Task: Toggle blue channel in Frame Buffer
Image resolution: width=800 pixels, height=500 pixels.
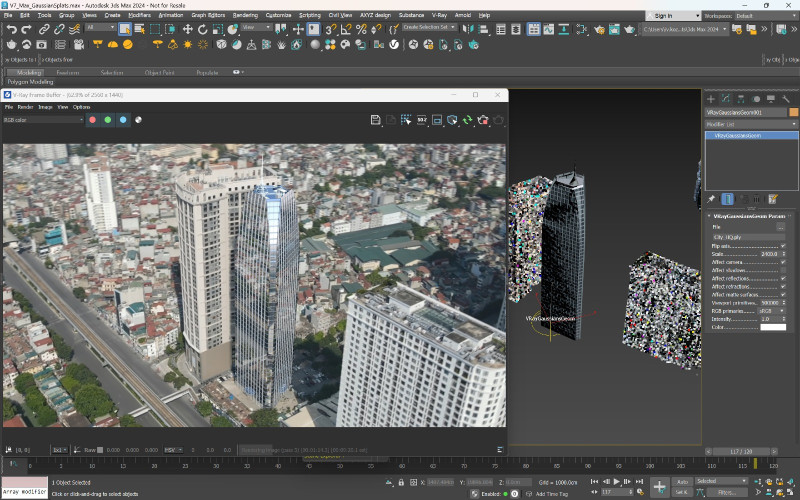Action: [x=123, y=120]
